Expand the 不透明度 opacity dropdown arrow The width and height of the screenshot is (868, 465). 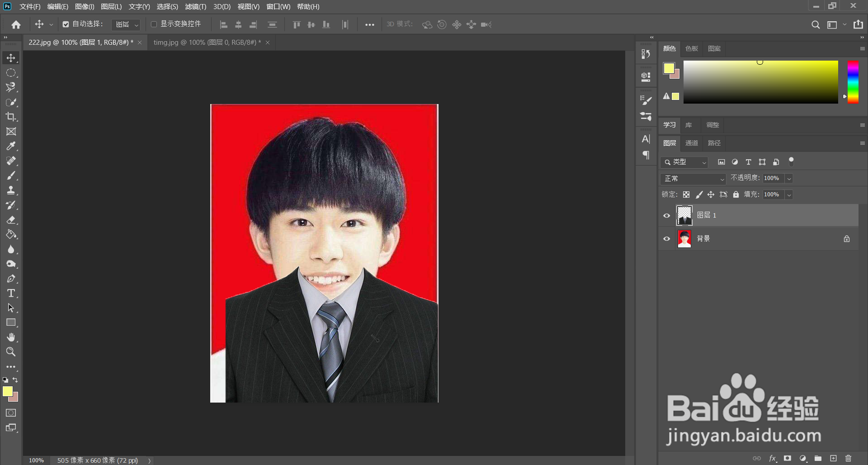click(789, 179)
